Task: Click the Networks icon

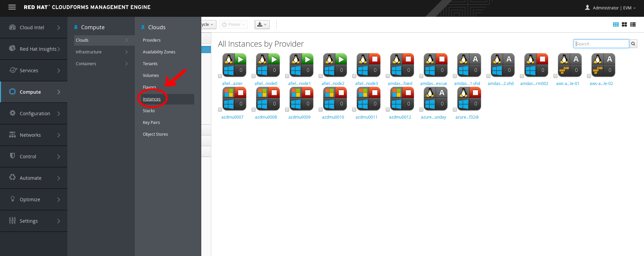Action: (x=12, y=134)
